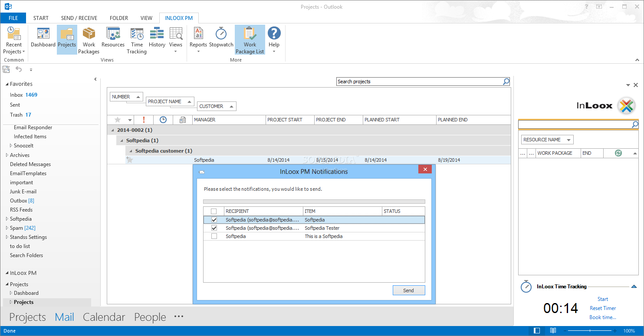Expand the Spam folder

pyautogui.click(x=7, y=228)
